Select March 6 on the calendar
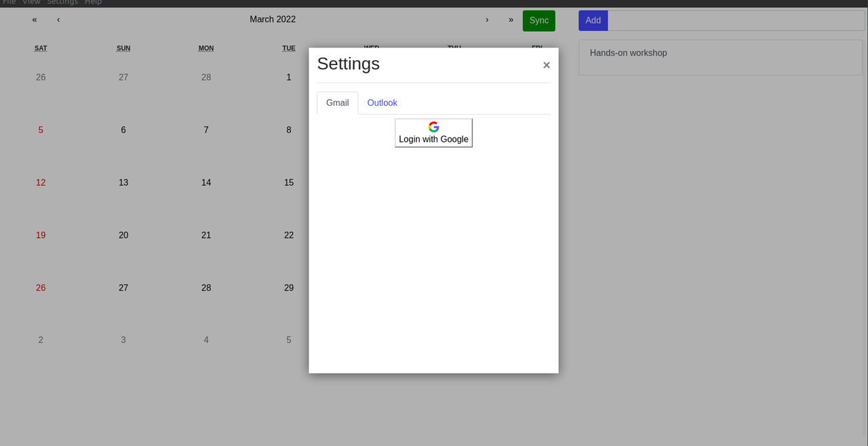 point(123,130)
